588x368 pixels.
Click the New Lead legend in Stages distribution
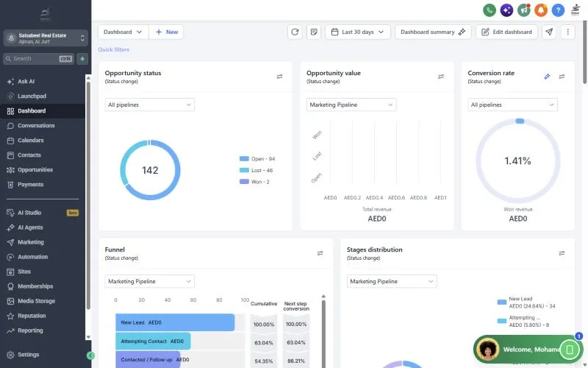[526, 302]
